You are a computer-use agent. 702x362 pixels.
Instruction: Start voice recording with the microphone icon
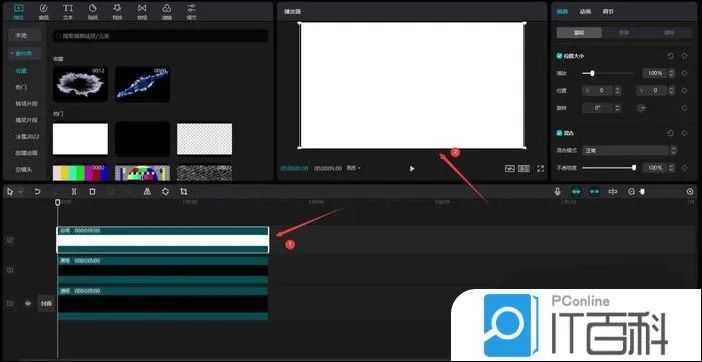click(x=557, y=192)
